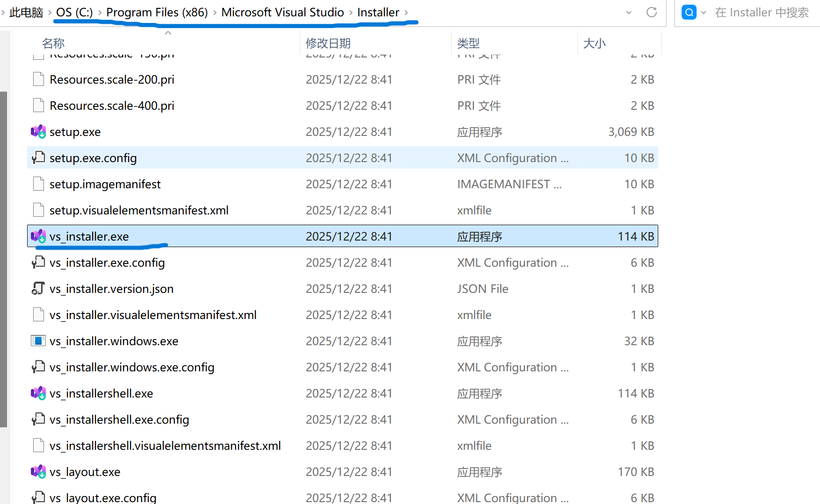Click the JSON File type cell
The height and width of the screenshot is (504, 820).
coord(483,289)
